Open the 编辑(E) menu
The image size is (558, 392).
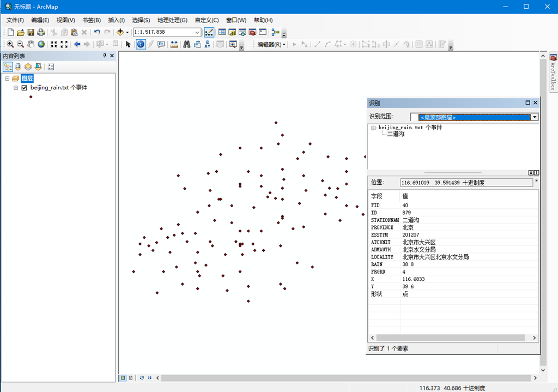click(x=40, y=20)
